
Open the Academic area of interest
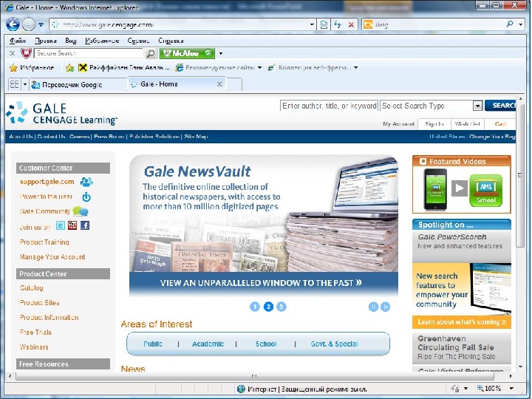[x=208, y=344]
